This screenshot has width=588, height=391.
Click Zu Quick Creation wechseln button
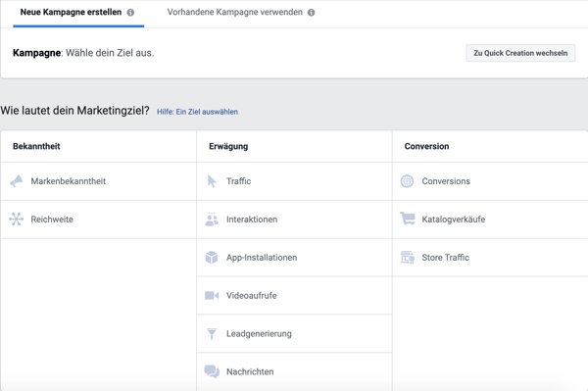(x=520, y=53)
